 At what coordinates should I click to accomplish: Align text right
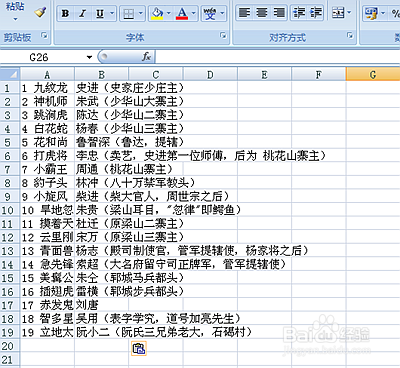(x=279, y=13)
